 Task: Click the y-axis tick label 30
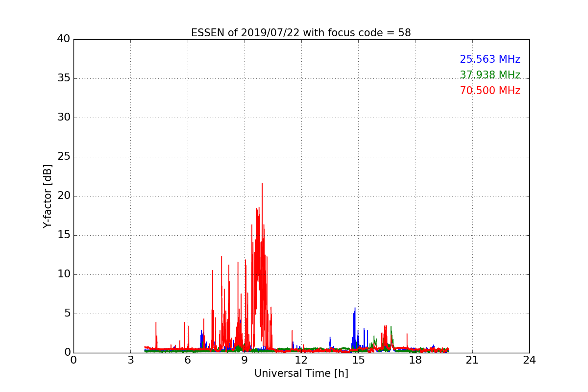64,118
